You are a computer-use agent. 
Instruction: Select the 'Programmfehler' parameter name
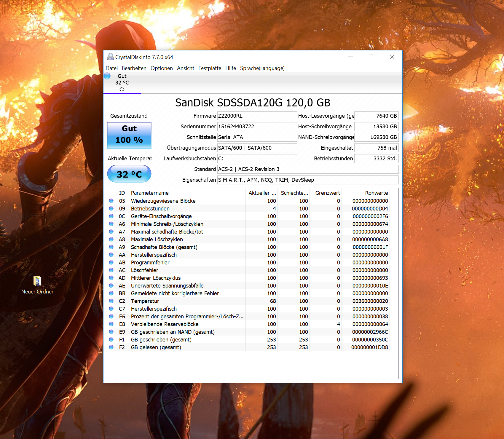pos(150,263)
